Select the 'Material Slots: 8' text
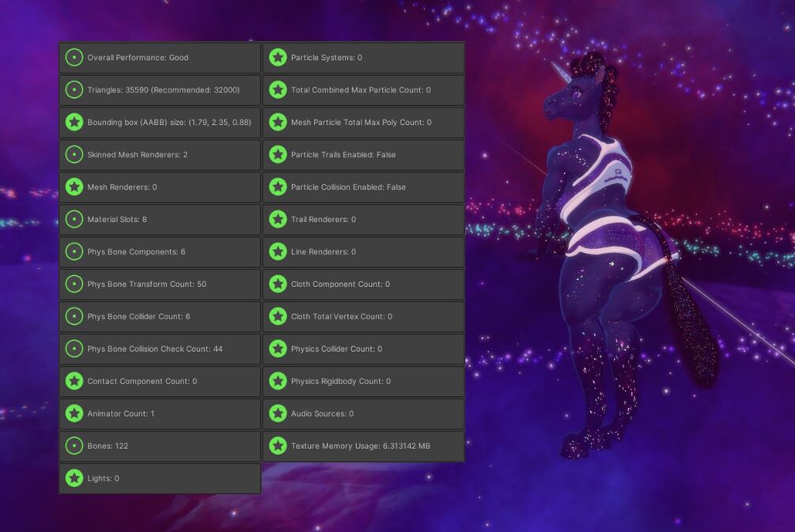795x532 pixels. point(117,220)
